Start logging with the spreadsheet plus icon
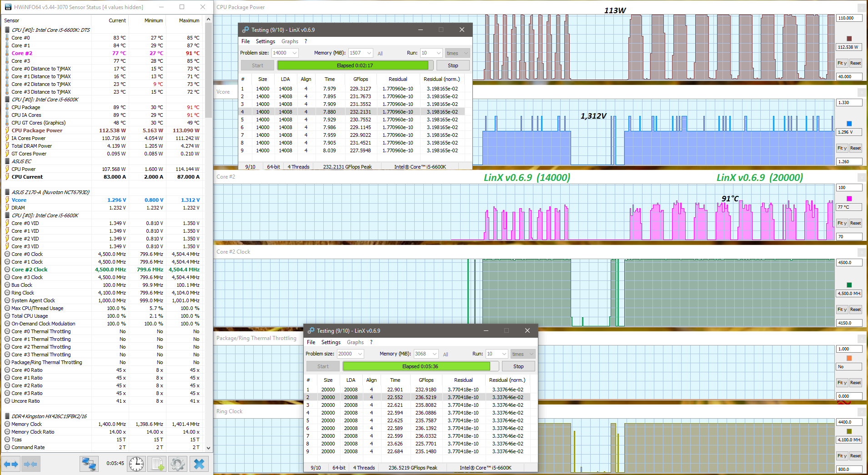The image size is (868, 475). pyautogui.click(x=157, y=464)
